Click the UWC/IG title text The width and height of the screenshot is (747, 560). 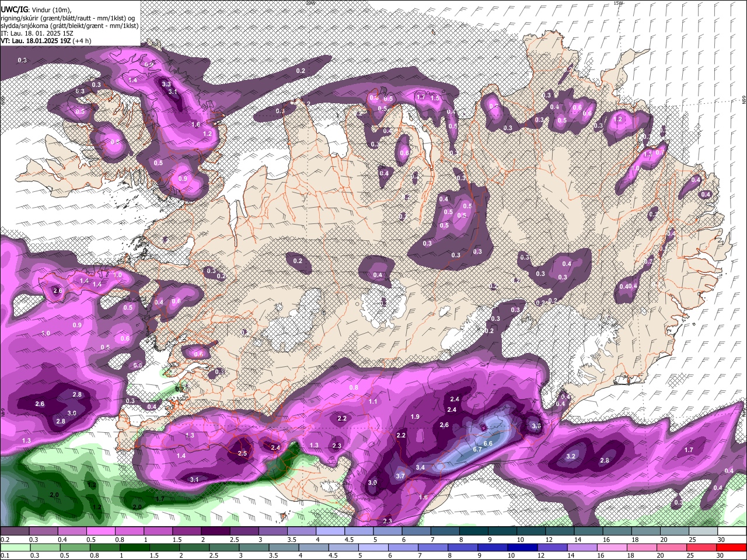tap(13, 9)
